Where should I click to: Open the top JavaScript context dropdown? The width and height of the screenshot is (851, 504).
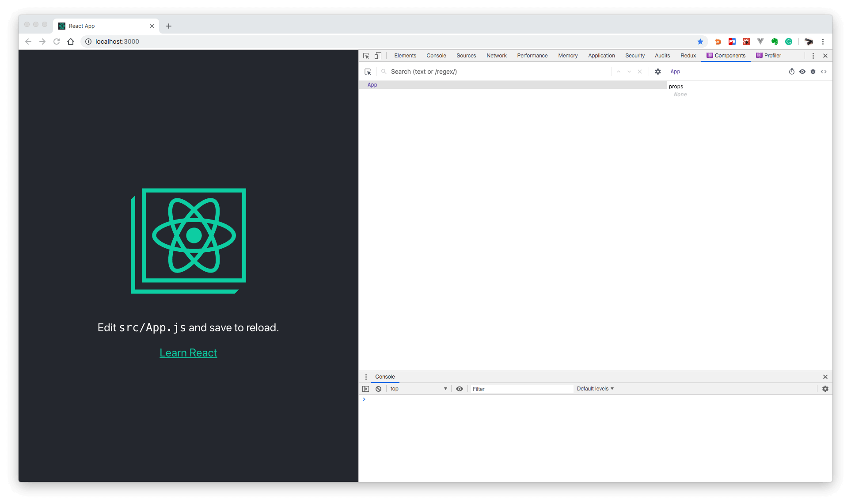[x=418, y=389]
